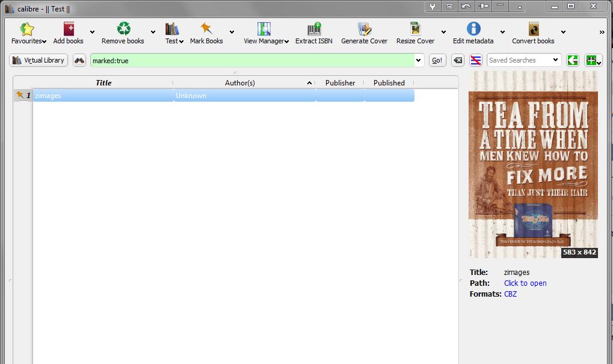
Task: Clear the search with the backspace icon
Action: pyautogui.click(x=458, y=60)
